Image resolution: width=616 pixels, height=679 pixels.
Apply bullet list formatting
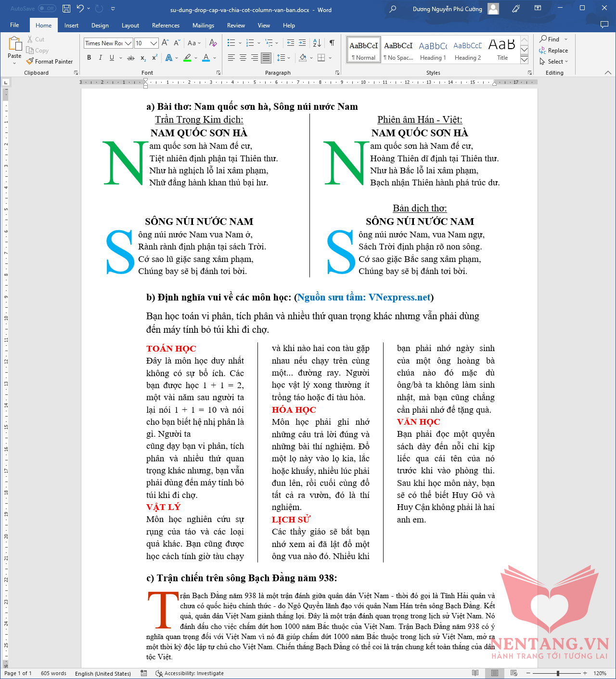point(231,43)
